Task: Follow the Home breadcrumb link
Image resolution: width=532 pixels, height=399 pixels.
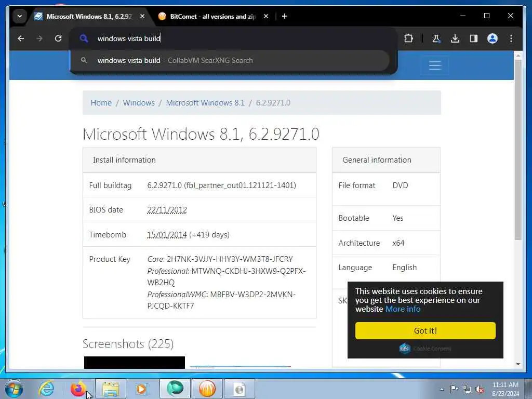Action: coord(101,103)
